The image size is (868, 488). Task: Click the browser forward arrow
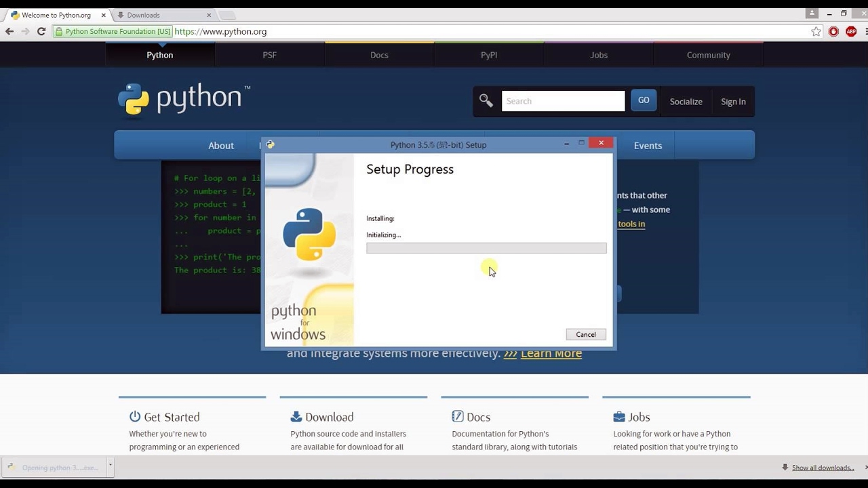pyautogui.click(x=25, y=31)
